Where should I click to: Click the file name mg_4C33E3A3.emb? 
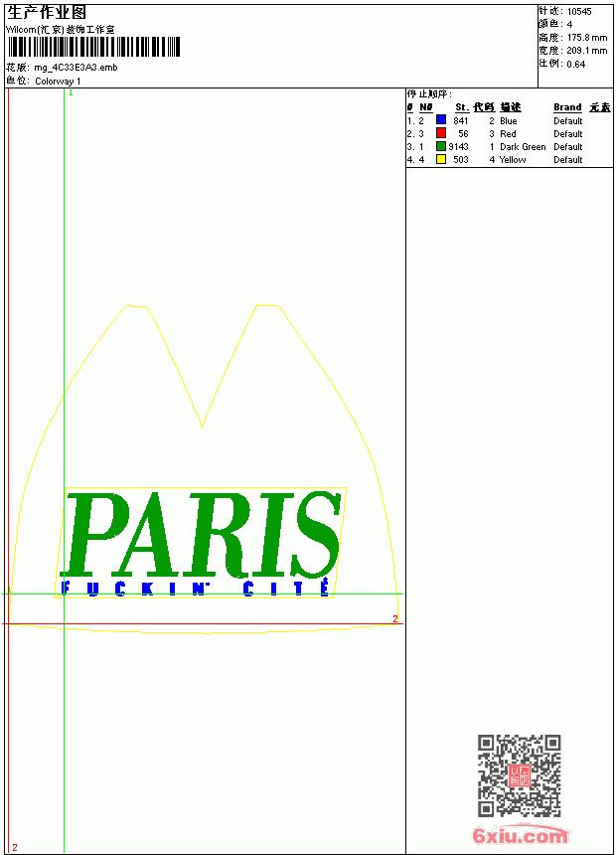tap(76, 68)
